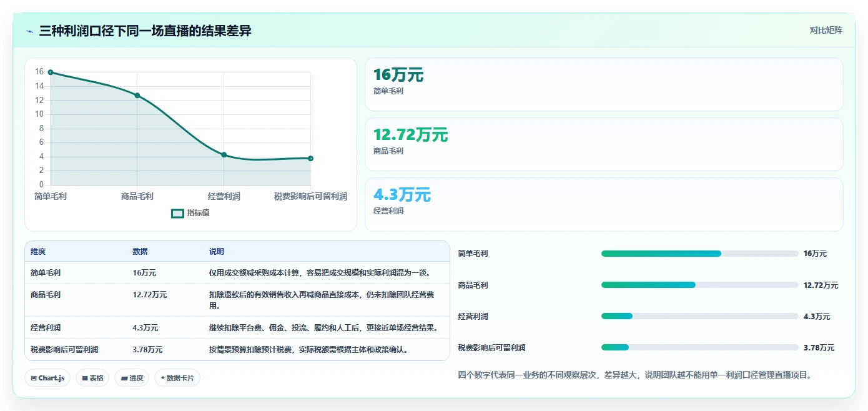Viewport: 868px width, 411px height.
Task: Click the 维度 column header
Action: pyautogui.click(x=38, y=252)
